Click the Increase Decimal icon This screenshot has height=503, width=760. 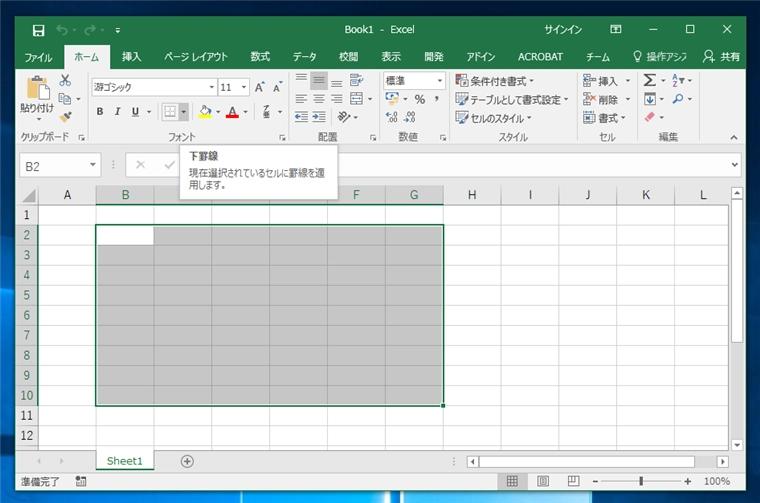[x=392, y=117]
